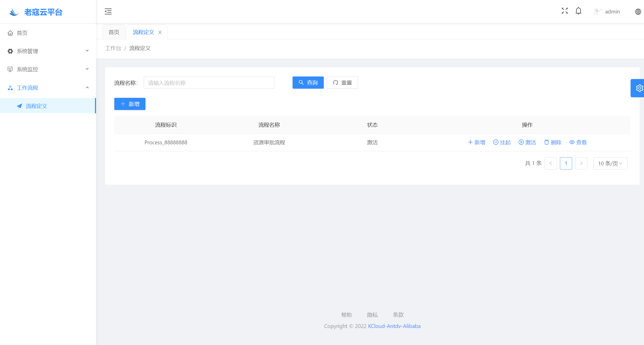The width and height of the screenshot is (644, 345).
Task: Activate the process with 激活
Action: tap(527, 142)
